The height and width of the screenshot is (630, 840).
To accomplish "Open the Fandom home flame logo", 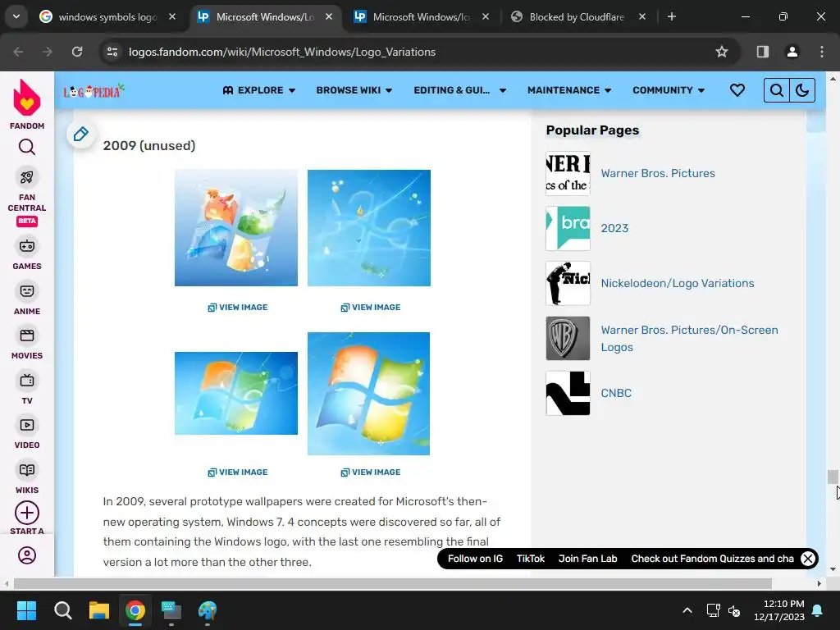I will (27, 98).
